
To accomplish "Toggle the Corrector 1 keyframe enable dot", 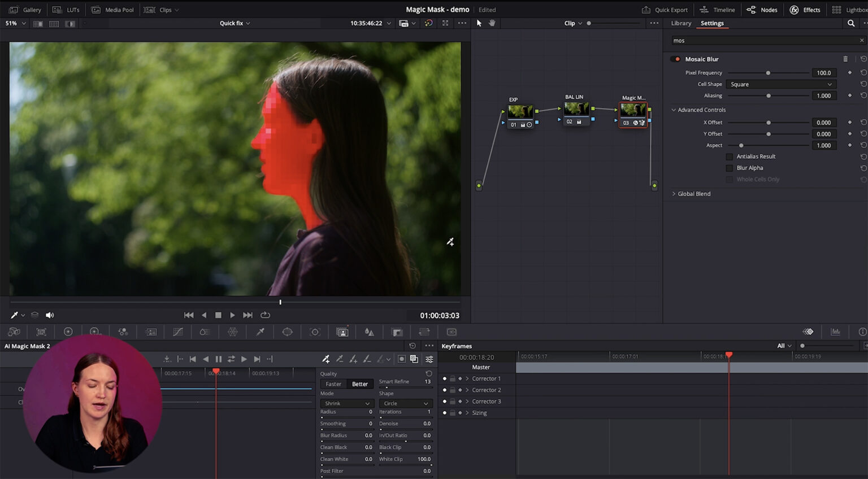I will [445, 378].
